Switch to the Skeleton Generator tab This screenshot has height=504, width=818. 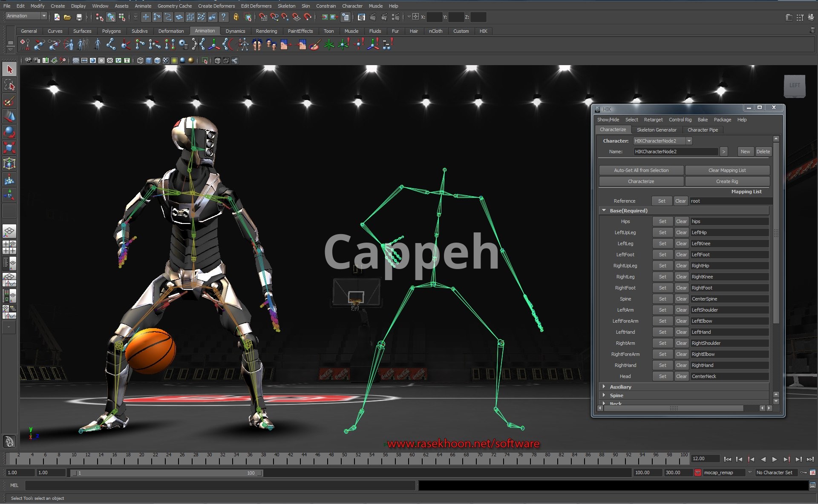pyautogui.click(x=656, y=130)
